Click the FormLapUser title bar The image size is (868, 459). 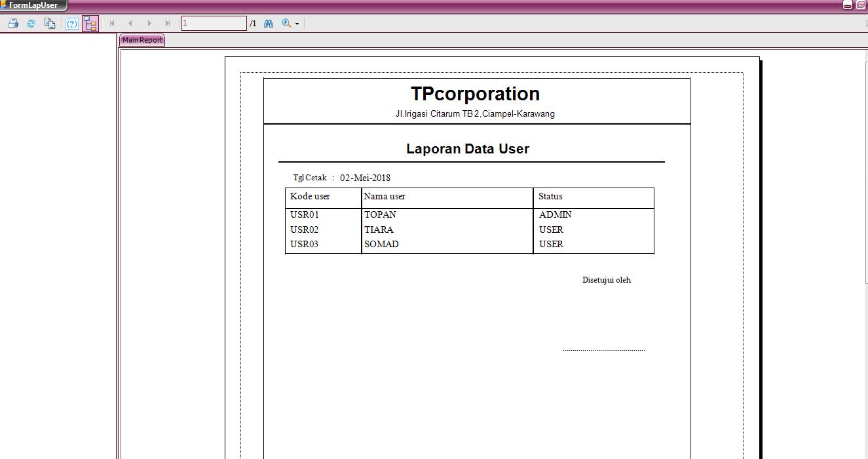(33, 5)
